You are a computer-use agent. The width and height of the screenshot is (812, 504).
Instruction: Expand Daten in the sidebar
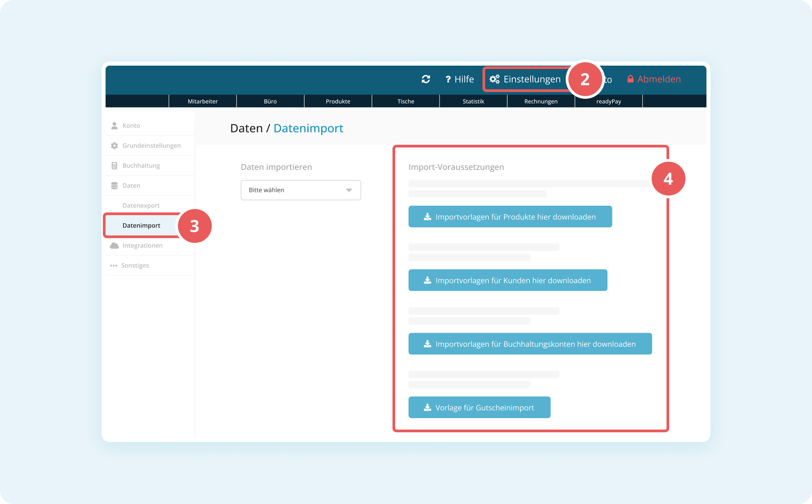(150, 185)
